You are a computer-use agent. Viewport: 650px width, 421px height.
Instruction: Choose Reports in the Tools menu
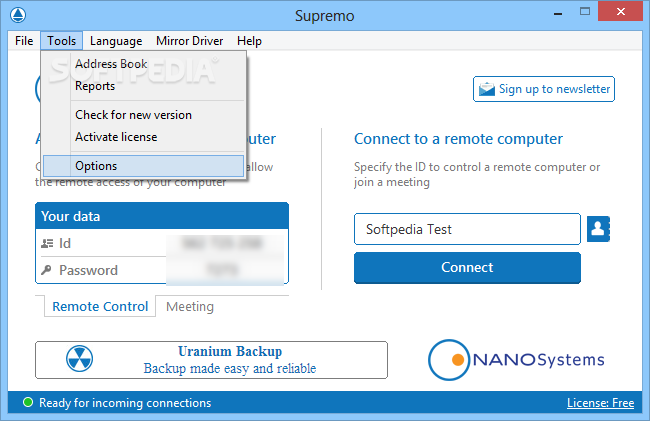tap(143, 86)
